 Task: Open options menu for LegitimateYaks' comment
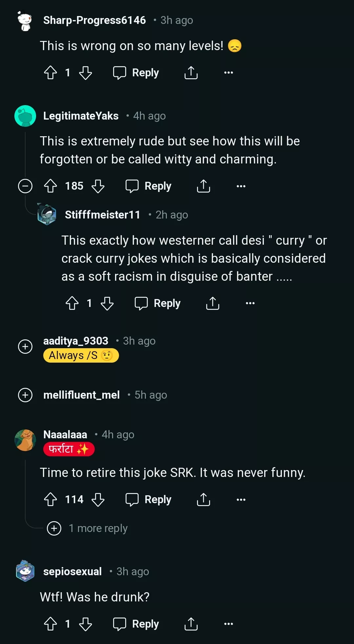[241, 186]
